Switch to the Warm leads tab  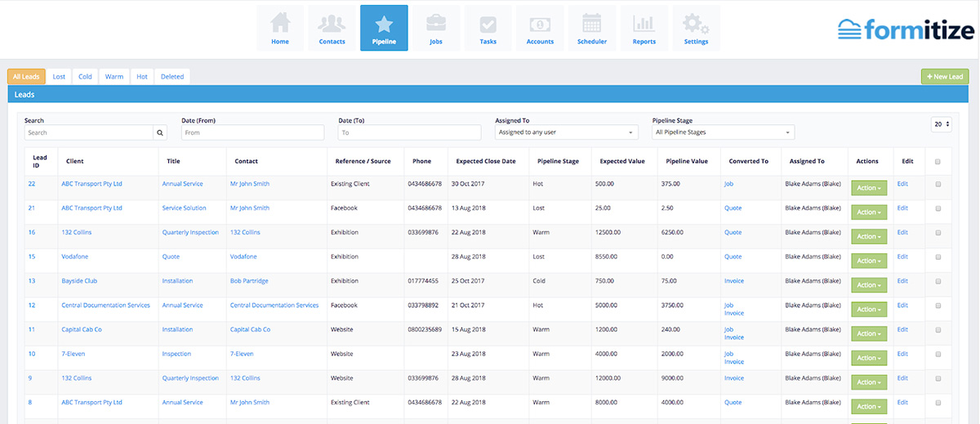point(114,77)
